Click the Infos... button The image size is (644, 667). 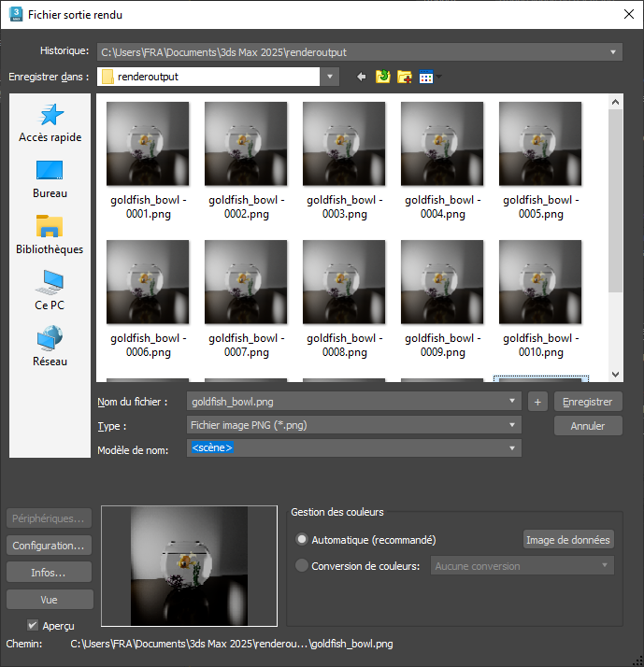(49, 572)
